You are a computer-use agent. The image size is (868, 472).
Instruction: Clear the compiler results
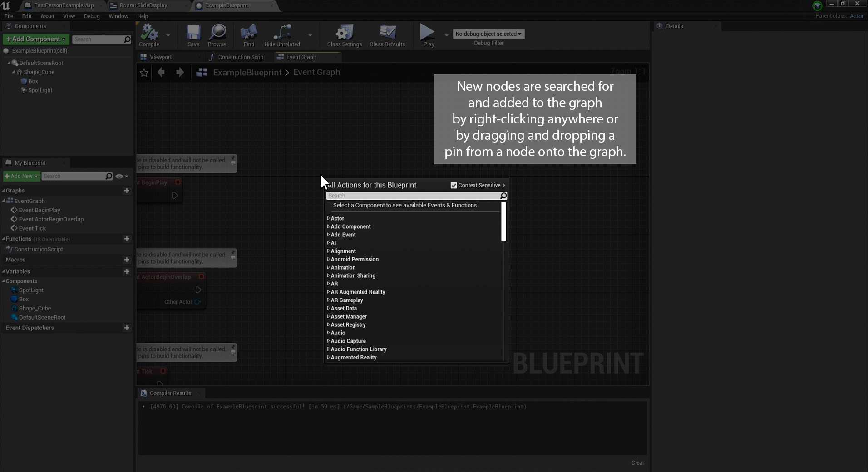pyautogui.click(x=637, y=462)
